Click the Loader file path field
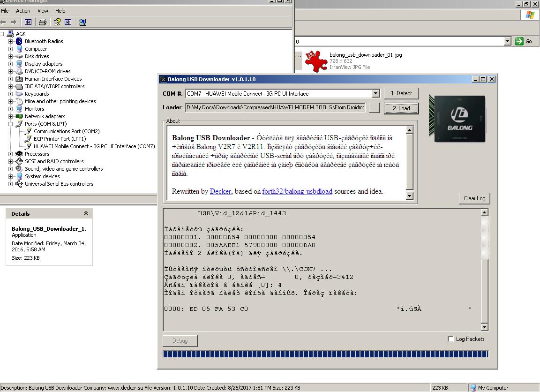 click(x=276, y=107)
